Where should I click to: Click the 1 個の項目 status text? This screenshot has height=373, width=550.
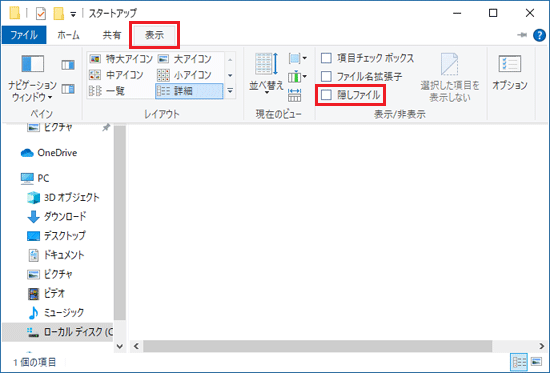pyautogui.click(x=34, y=362)
